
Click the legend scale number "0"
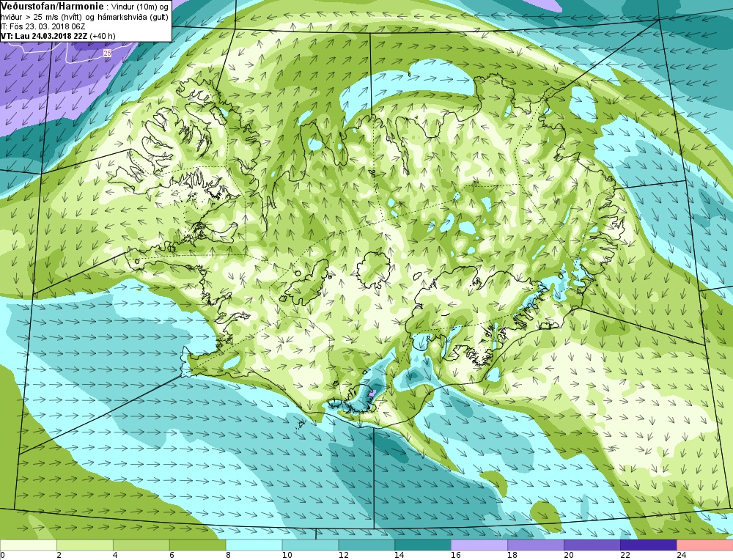click(3, 556)
